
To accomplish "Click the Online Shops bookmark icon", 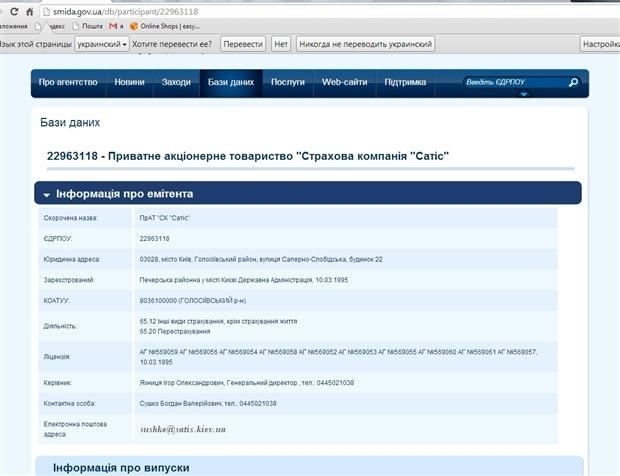I will point(134,25).
